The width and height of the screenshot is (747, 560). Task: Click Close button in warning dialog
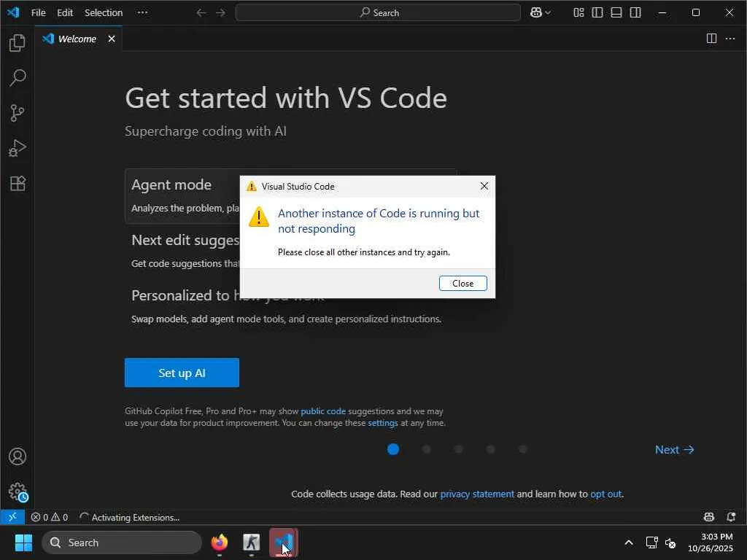click(462, 284)
